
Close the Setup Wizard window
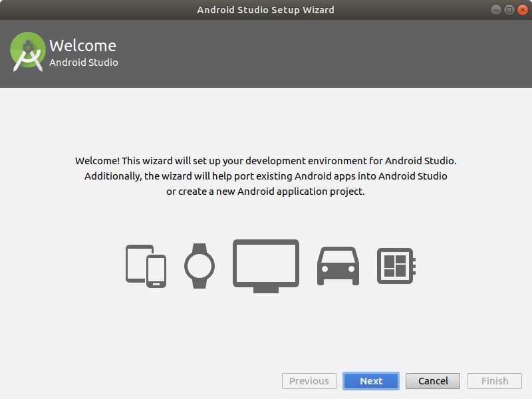click(x=523, y=10)
